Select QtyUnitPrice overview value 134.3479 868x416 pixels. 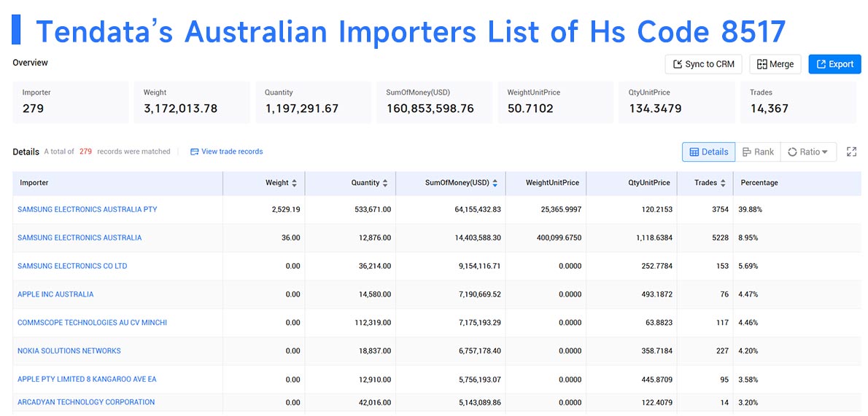tap(655, 109)
